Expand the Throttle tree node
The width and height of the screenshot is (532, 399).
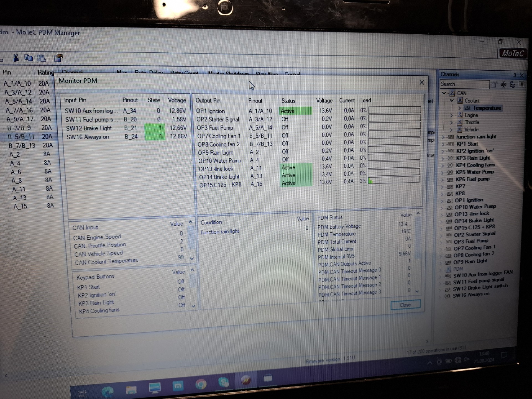coord(452,122)
